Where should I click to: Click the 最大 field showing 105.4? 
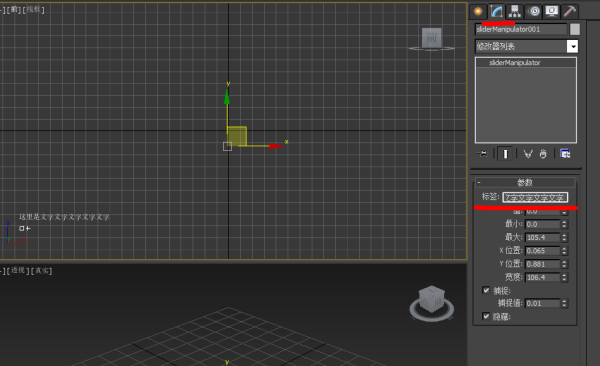click(x=543, y=238)
